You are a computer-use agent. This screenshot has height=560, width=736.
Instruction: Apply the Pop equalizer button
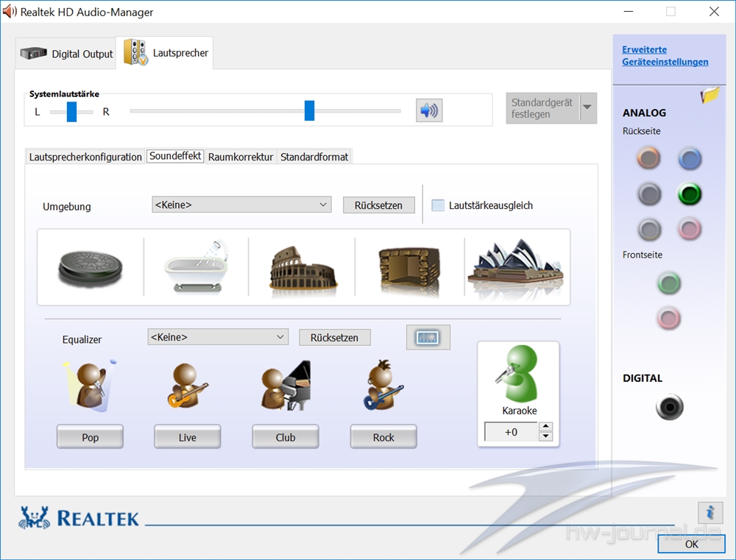[x=90, y=437]
